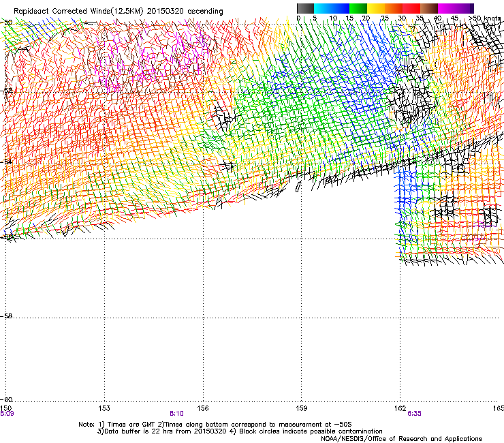Screen dimensions: 504x443
Task: Click longitude label '150' on the axis
Action: tap(5, 408)
